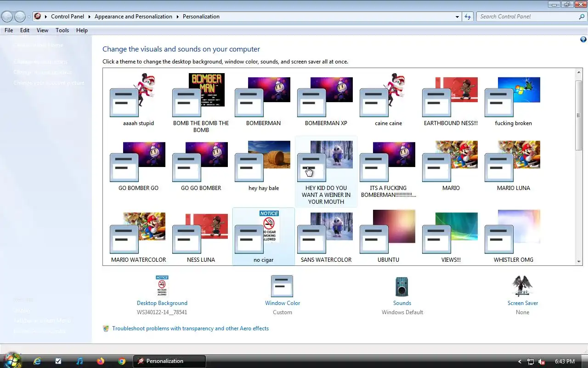Open the 6:43 PM clock
The width and height of the screenshot is (588, 368).
coord(565,362)
